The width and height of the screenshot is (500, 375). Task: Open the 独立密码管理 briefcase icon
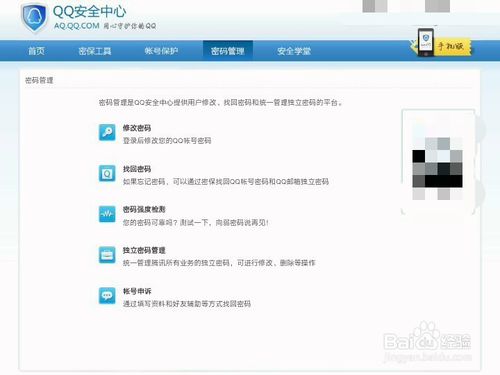coord(107,255)
